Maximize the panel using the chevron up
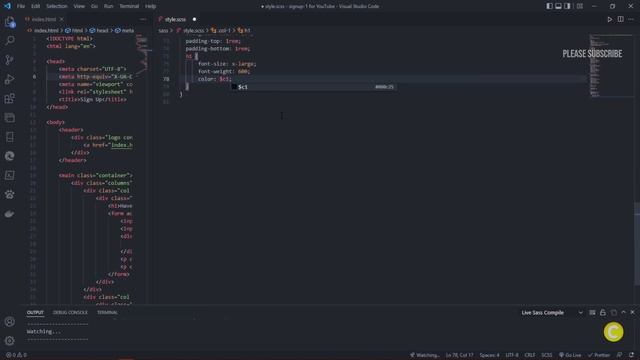This screenshot has width=640, height=360. [x=623, y=313]
